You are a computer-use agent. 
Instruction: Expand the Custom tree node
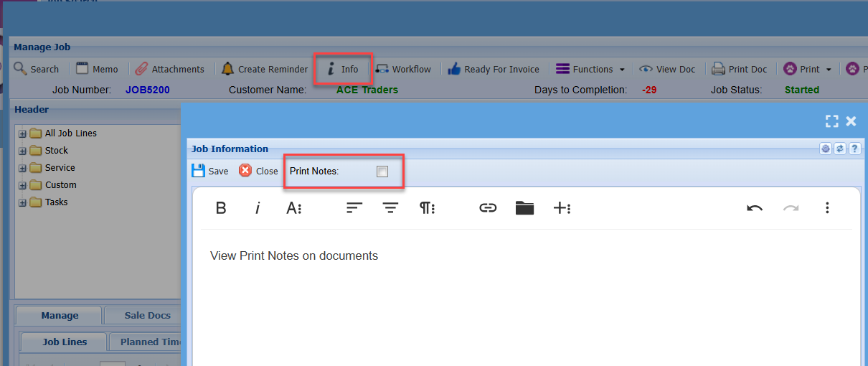tap(22, 184)
